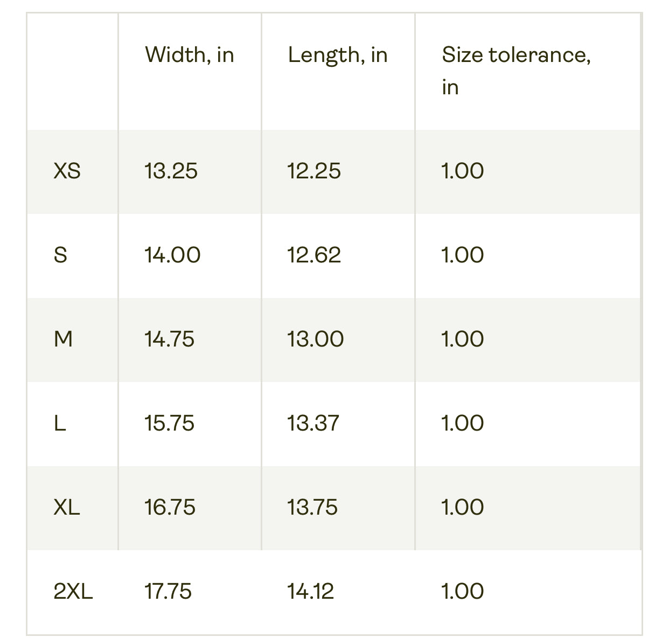Click the 2XL width value 17.75
Viewport: 669px width, 644px height.
click(168, 591)
